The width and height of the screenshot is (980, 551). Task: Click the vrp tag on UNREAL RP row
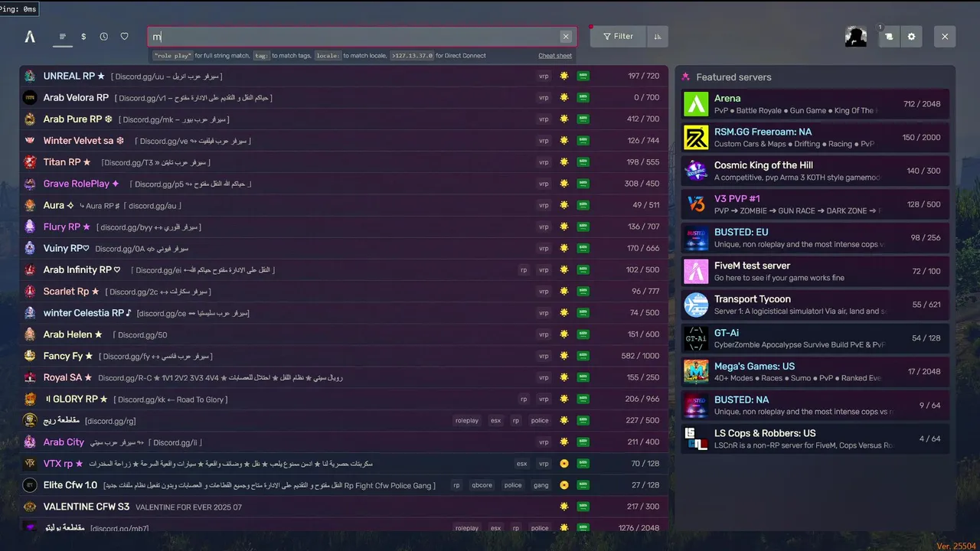point(544,76)
